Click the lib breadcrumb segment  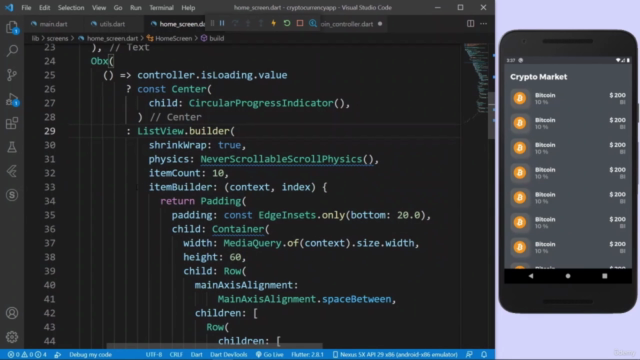coord(36,38)
